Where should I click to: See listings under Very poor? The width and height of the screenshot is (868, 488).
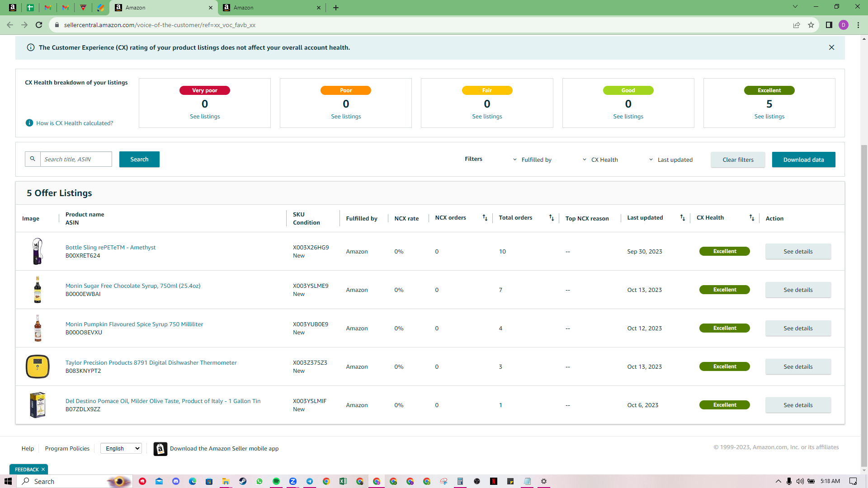pyautogui.click(x=205, y=117)
